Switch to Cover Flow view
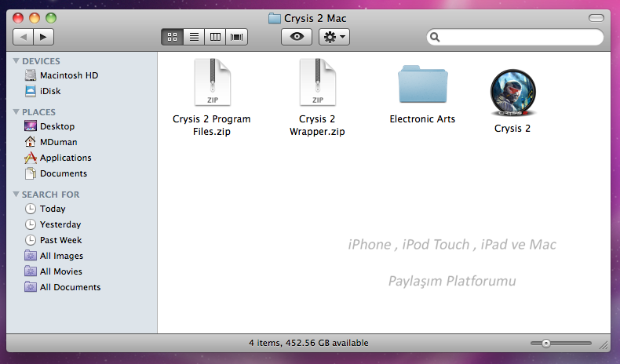Viewport: 620px width, 364px height. [236, 37]
